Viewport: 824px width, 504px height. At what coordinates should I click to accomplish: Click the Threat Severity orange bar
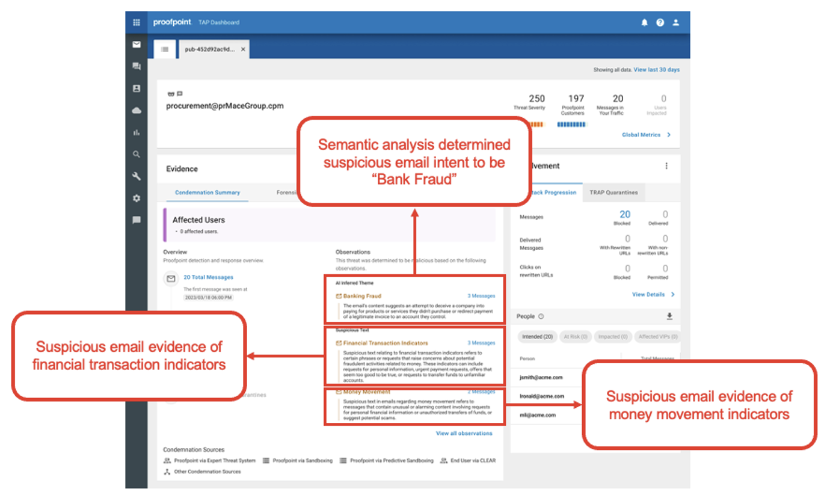537,124
